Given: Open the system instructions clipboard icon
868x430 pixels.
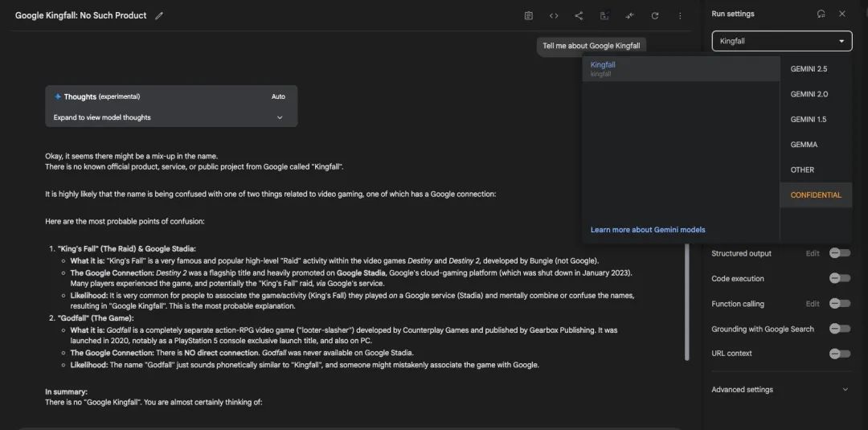Looking at the screenshot, I should pos(529,15).
